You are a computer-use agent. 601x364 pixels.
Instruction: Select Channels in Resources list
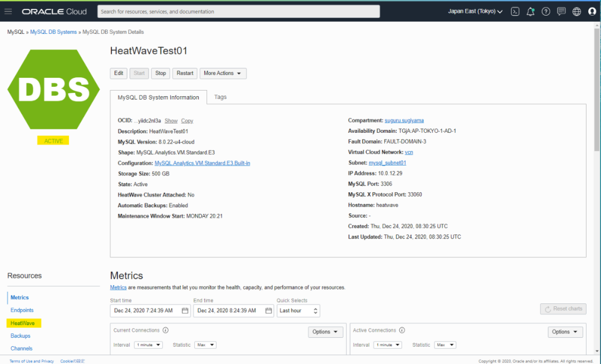[x=22, y=348]
